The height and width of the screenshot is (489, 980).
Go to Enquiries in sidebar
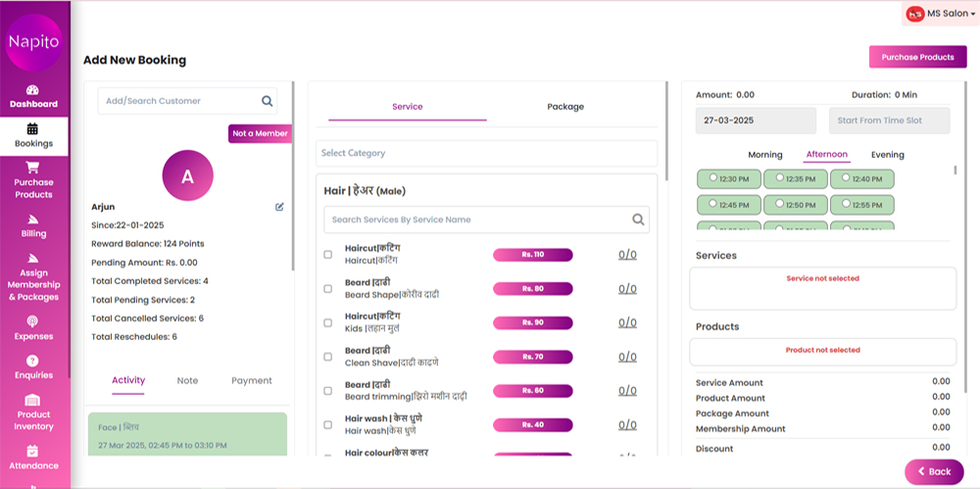pyautogui.click(x=33, y=361)
